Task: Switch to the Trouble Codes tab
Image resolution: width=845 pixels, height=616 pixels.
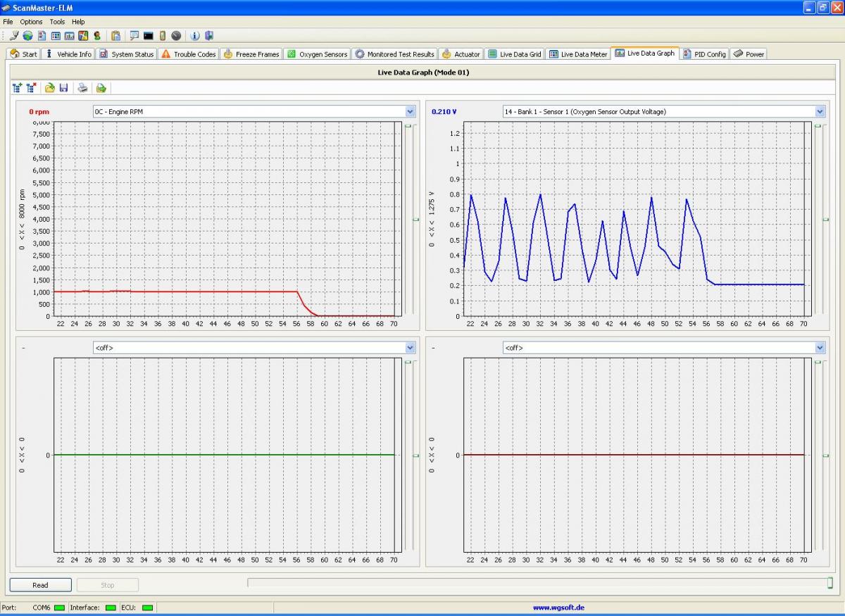Action: 188,54
